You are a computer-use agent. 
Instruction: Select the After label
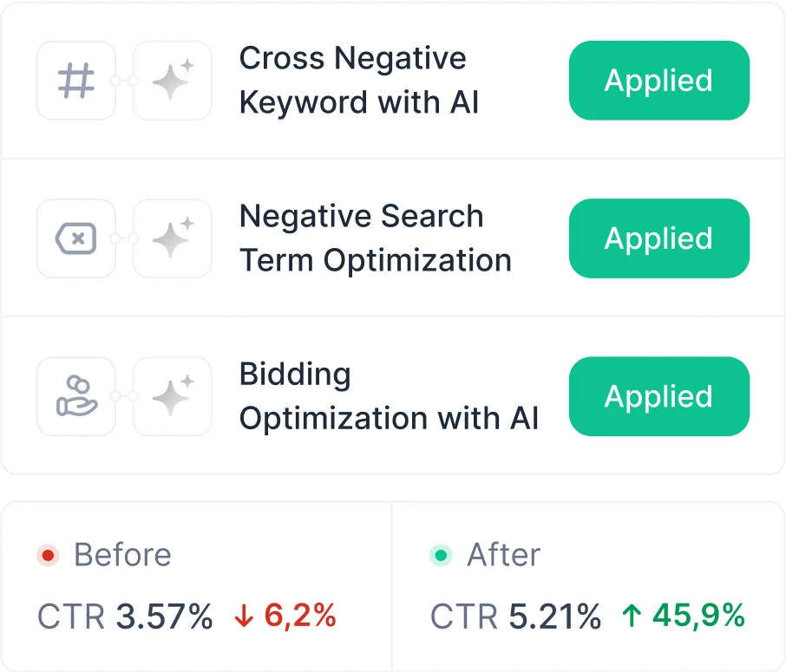(504, 555)
